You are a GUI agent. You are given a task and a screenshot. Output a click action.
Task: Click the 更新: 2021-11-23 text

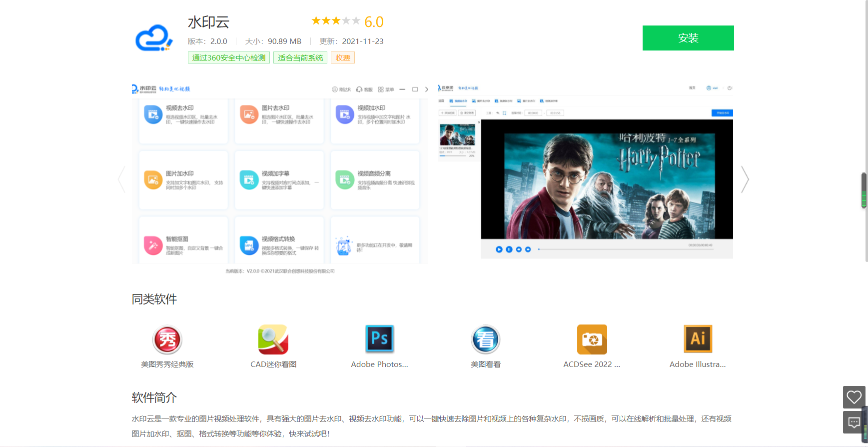[x=351, y=41]
